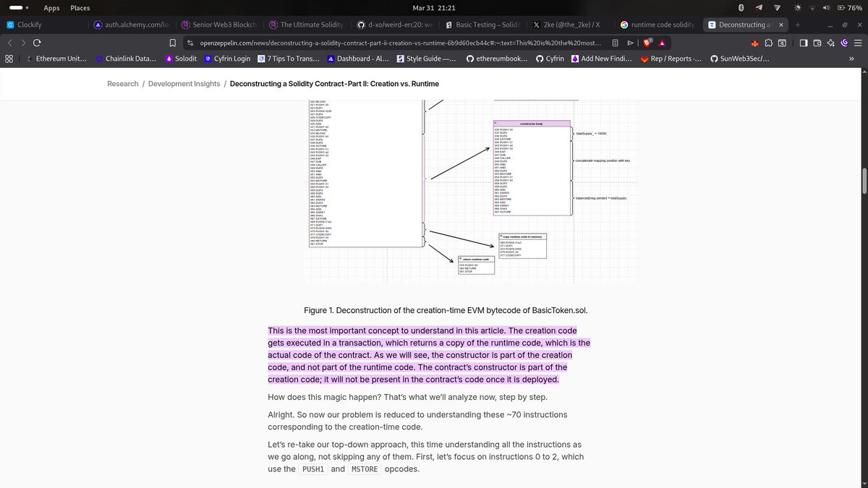This screenshot has height=488, width=868.
Task: Open Activities overview pill button
Action: pyautogui.click(x=19, y=7)
